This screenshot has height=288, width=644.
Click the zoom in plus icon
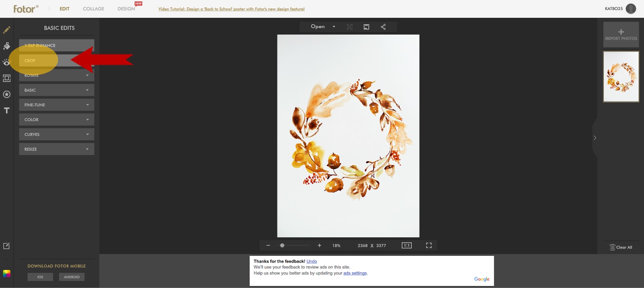[319, 245]
